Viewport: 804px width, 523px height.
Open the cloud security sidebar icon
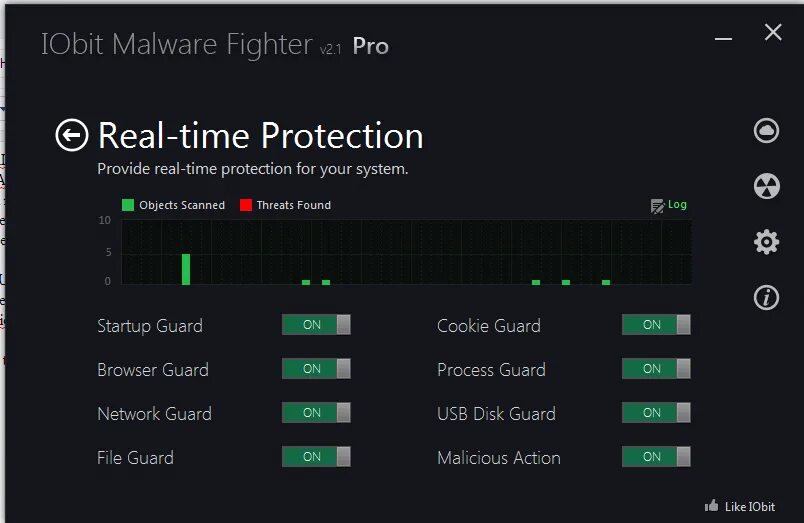point(767,131)
